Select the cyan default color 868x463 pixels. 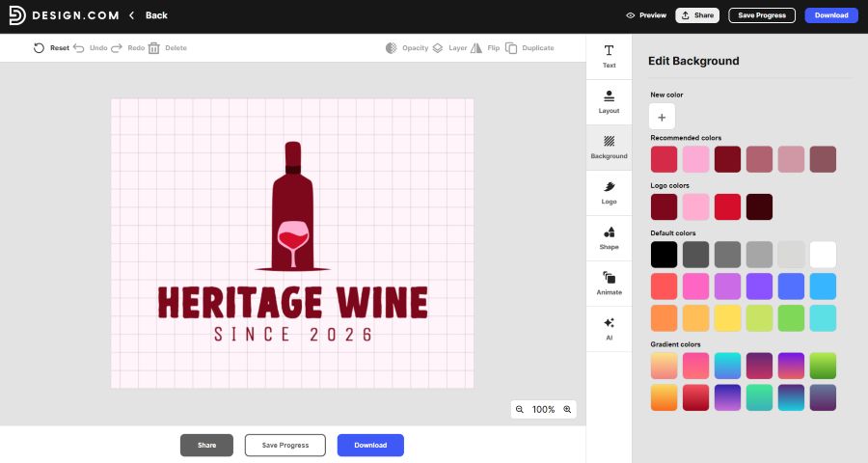click(x=824, y=318)
